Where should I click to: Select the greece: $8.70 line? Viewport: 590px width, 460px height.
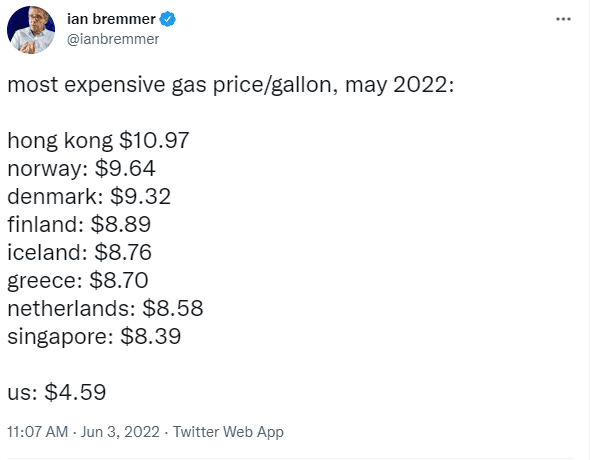click(x=78, y=281)
